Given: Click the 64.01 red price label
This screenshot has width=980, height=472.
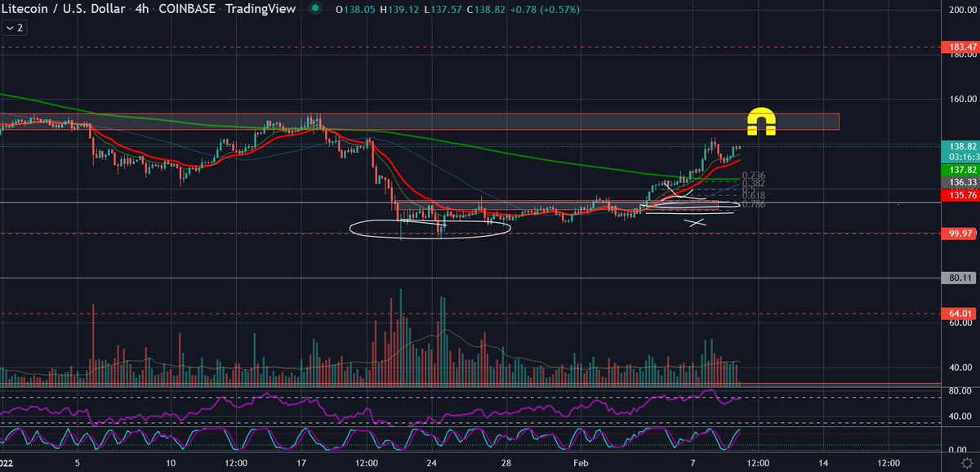Looking at the screenshot, I should tap(959, 313).
